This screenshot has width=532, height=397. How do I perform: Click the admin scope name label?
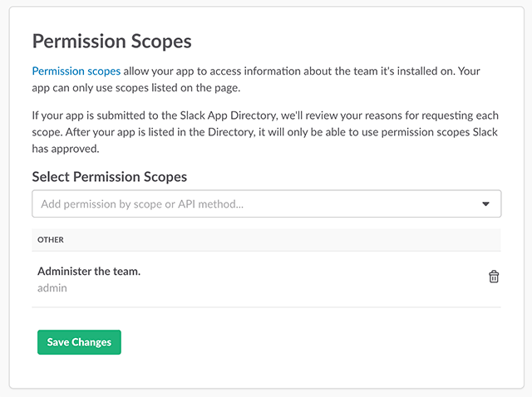coord(52,288)
